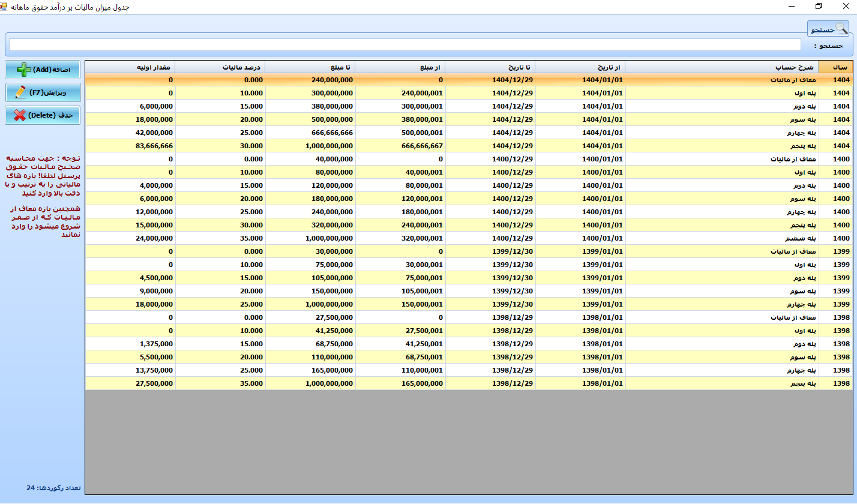Sort by the شرح حساب column header

(721, 67)
